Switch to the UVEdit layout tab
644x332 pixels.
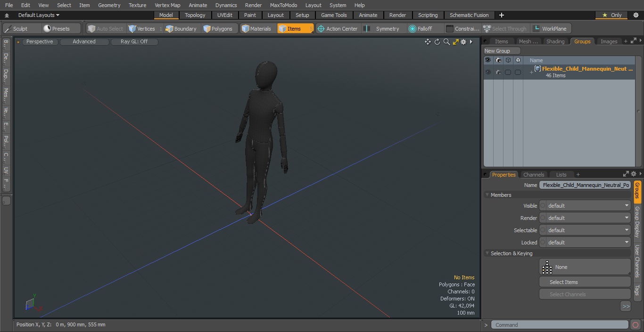pos(225,15)
